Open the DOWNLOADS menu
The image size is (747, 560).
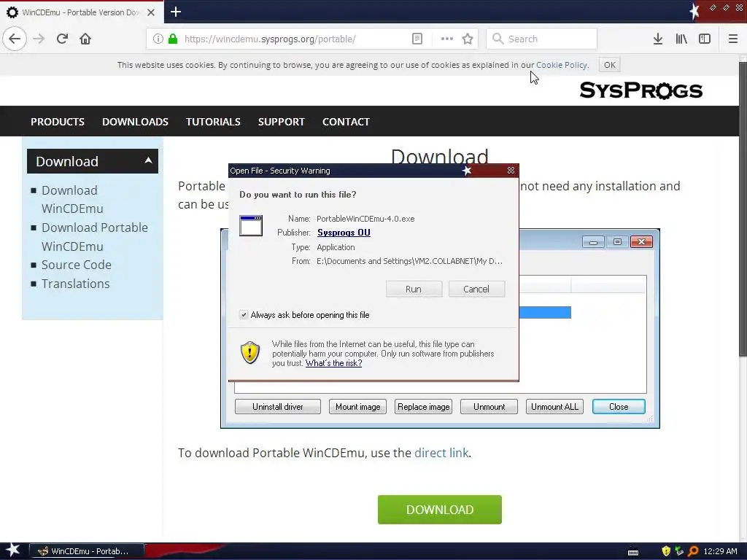tap(135, 122)
